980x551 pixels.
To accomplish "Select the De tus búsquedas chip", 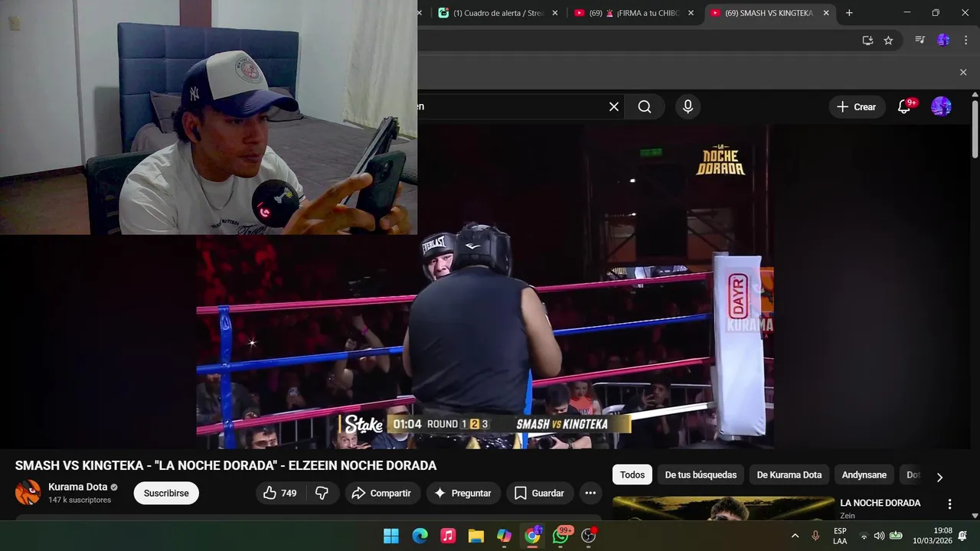I will point(701,475).
